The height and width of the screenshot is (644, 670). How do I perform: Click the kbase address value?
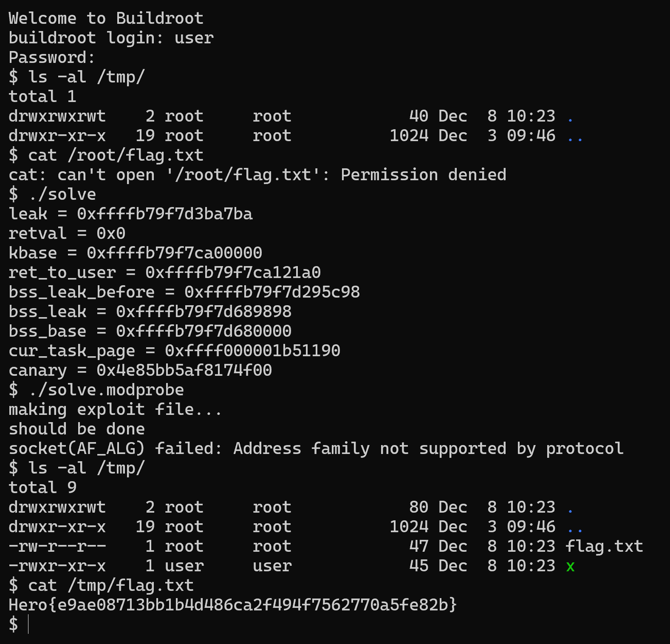[x=174, y=253]
